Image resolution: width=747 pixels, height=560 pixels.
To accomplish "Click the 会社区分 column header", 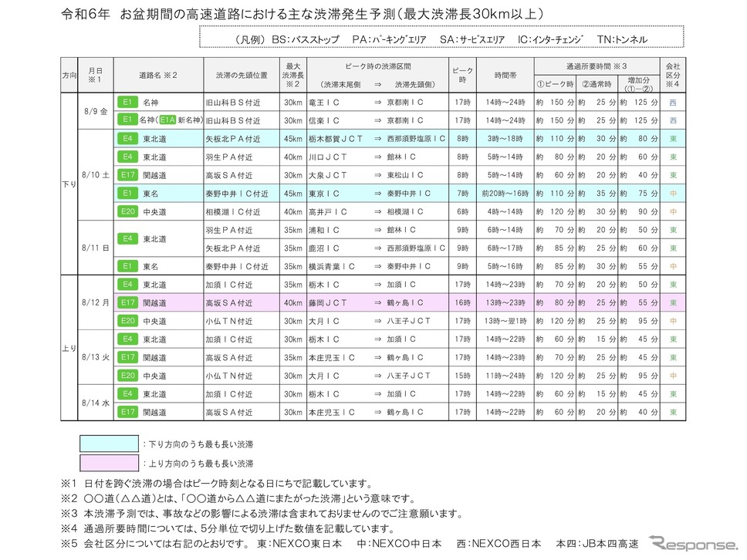I will 674,76.
